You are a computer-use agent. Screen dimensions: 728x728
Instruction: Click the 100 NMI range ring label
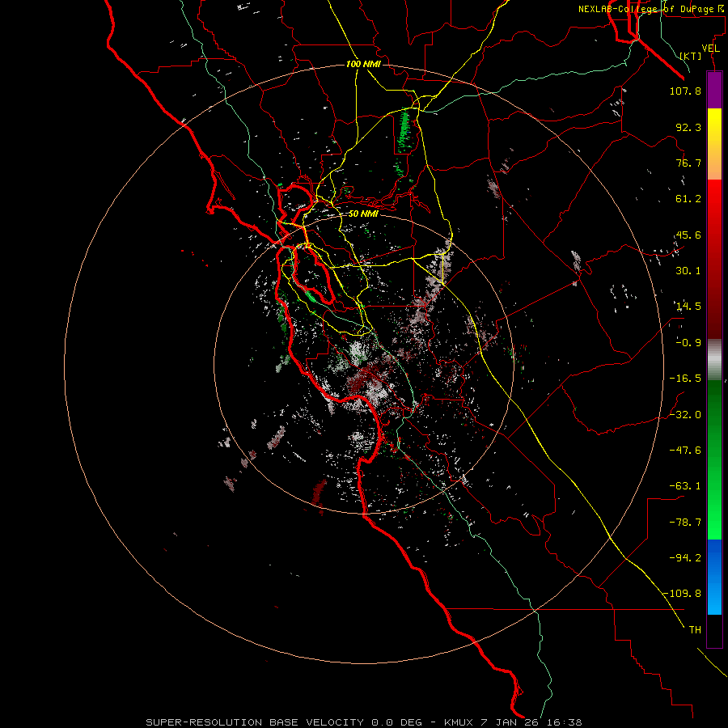coord(363,64)
